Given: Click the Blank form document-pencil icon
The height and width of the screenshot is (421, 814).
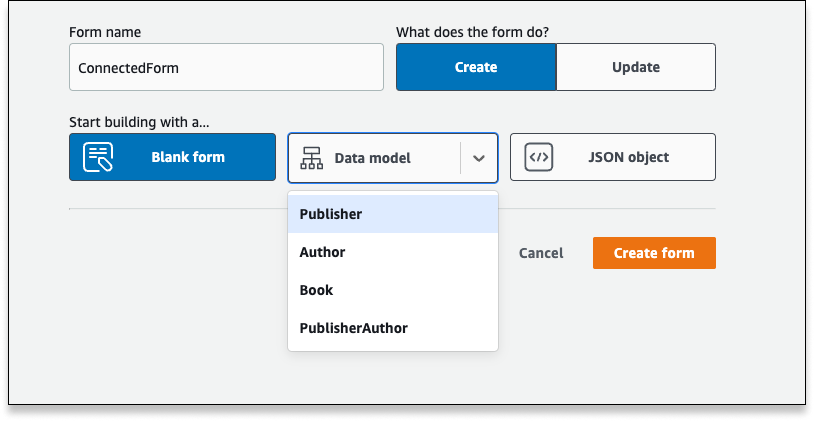Looking at the screenshot, I should 98,157.
